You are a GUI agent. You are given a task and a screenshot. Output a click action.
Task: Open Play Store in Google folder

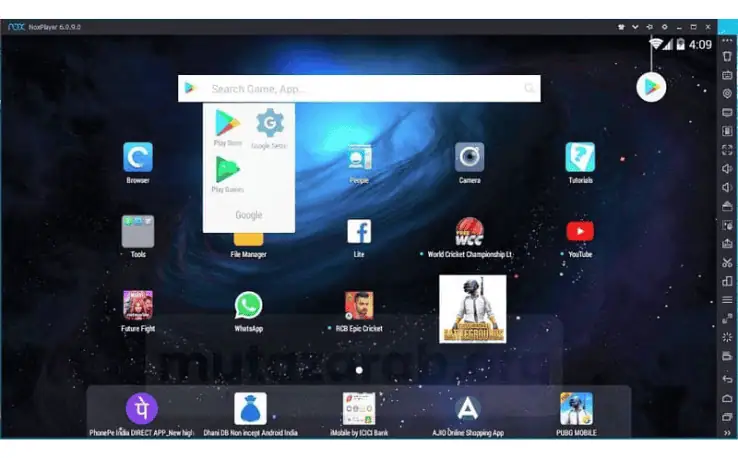(x=228, y=123)
